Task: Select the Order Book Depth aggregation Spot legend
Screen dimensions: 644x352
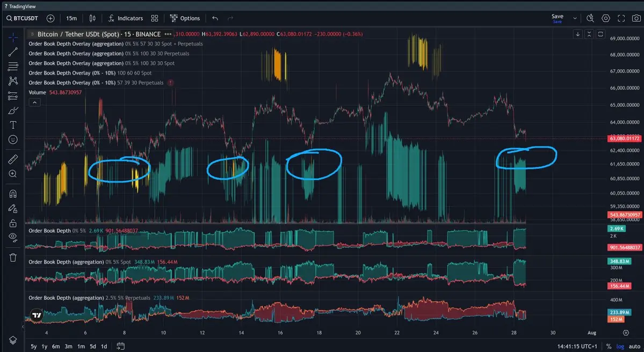Action: tap(103, 262)
